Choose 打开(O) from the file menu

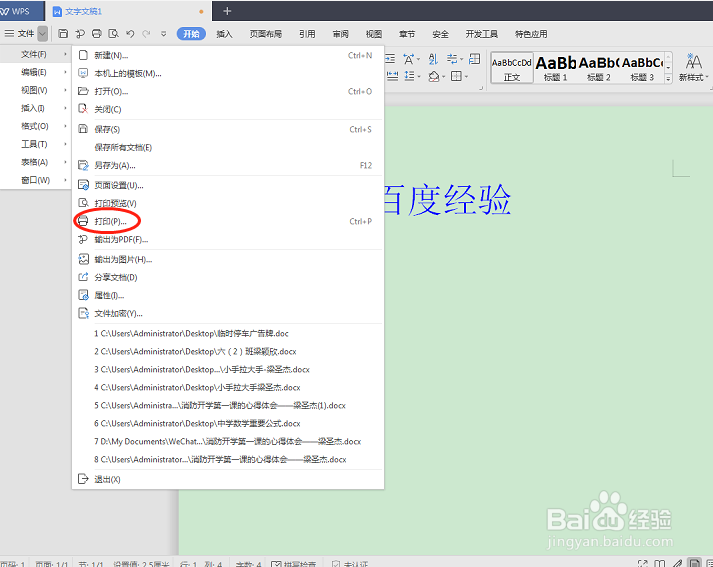227,91
